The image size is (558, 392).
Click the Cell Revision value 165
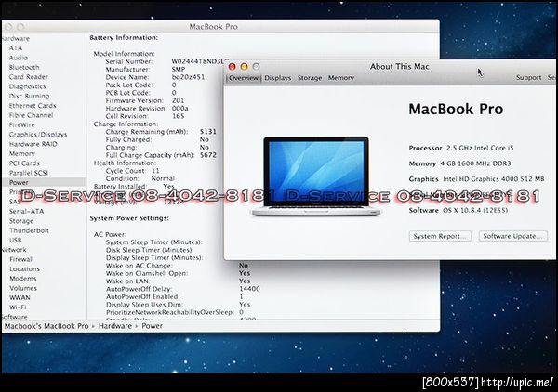178,116
